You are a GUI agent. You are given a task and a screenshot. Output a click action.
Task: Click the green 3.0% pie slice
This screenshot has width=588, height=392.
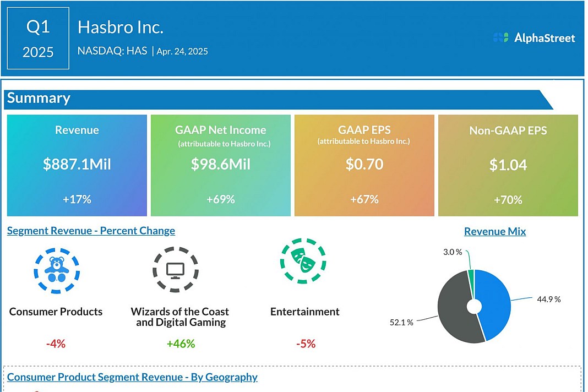pos(471,279)
